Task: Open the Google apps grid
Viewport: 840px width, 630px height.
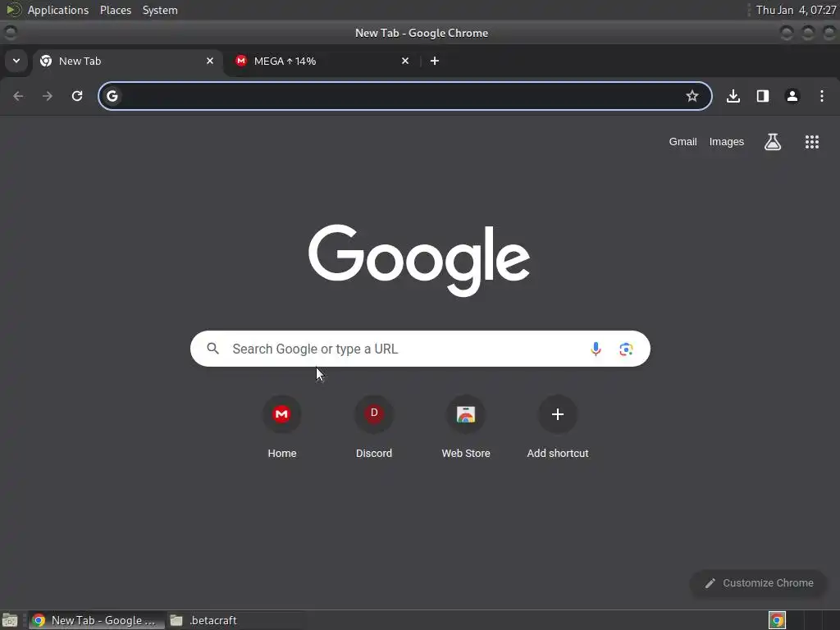Action: [811, 142]
